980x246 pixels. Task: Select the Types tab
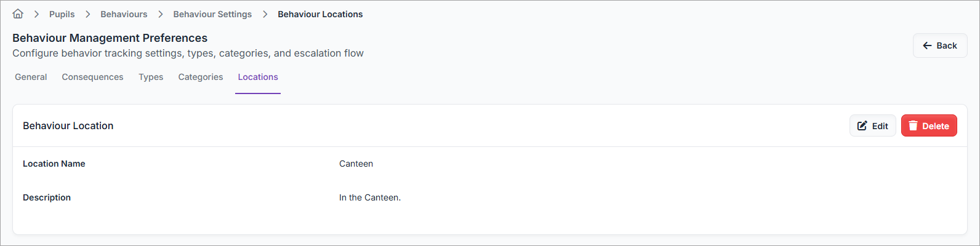[x=151, y=77]
